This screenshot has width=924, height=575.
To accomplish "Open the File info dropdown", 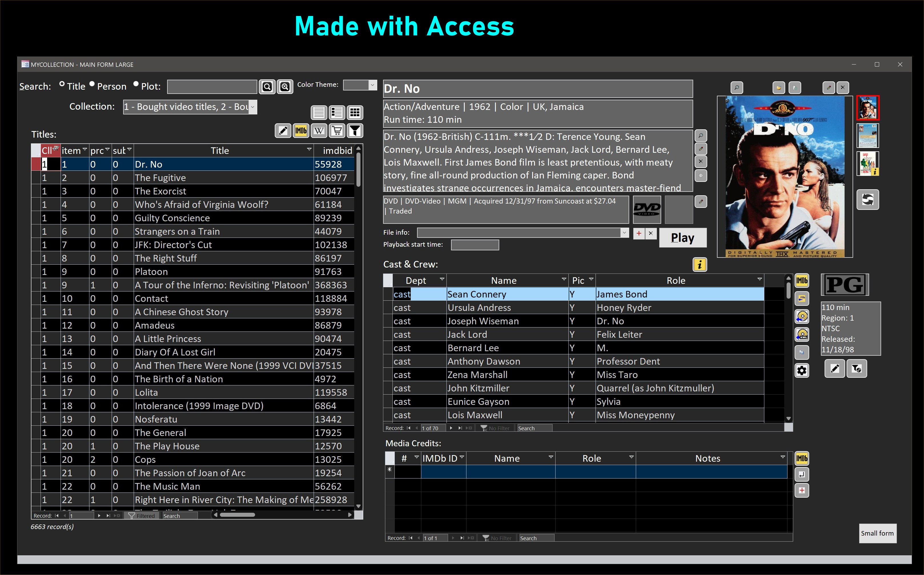I will [x=624, y=232].
